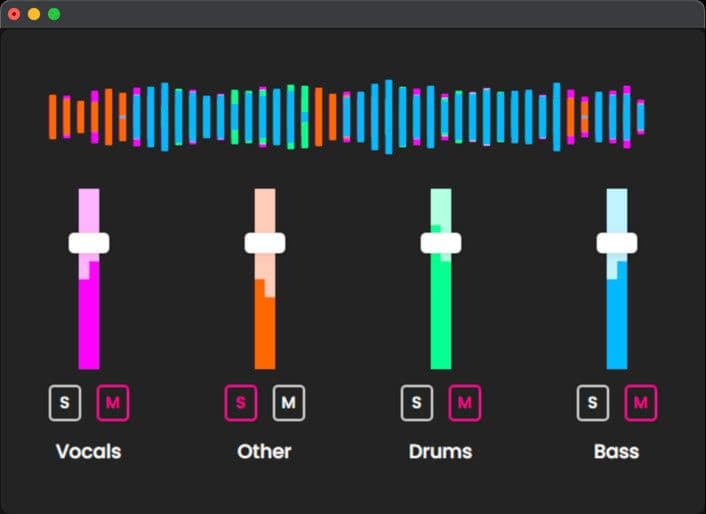706x514 pixels.
Task: Select the Vocals track label
Action: pyautogui.click(x=89, y=451)
